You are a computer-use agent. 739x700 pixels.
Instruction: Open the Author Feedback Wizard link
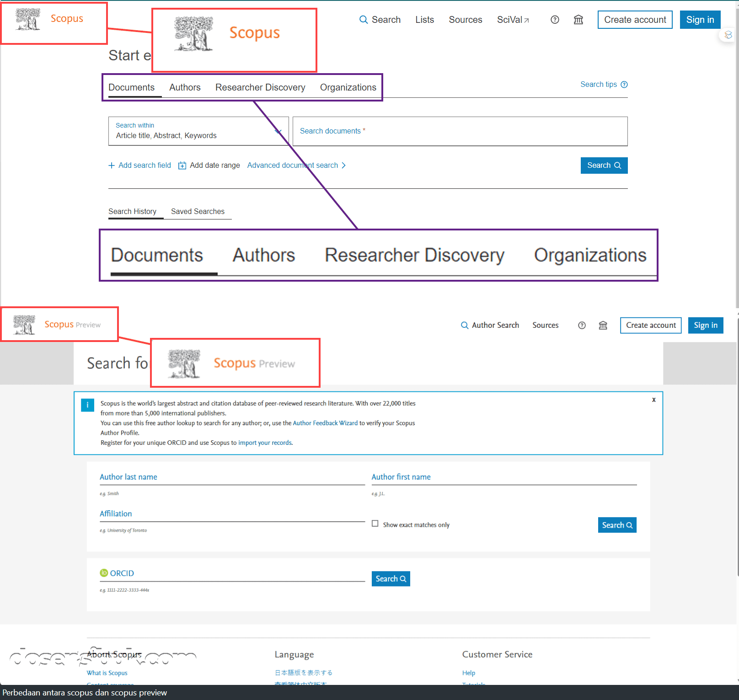tap(325, 423)
